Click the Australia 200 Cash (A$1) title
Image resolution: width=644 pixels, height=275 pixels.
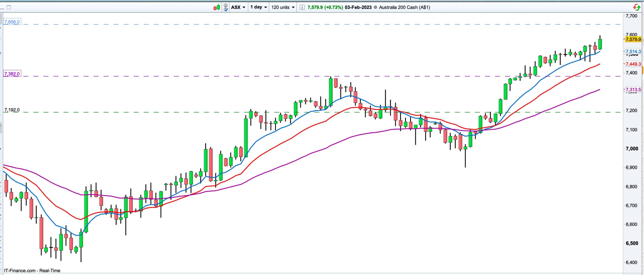[x=404, y=7]
